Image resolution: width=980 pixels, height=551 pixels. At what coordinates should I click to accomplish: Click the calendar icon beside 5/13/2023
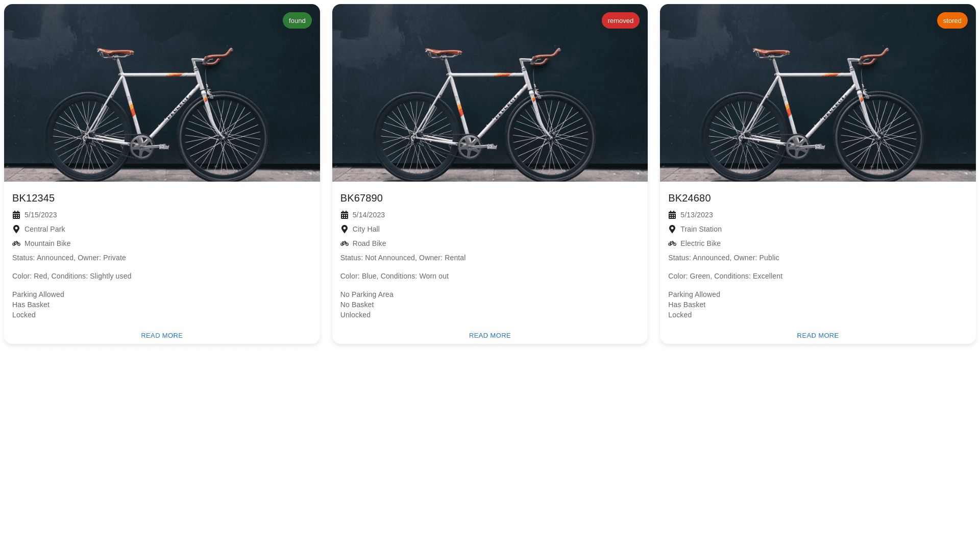click(672, 215)
